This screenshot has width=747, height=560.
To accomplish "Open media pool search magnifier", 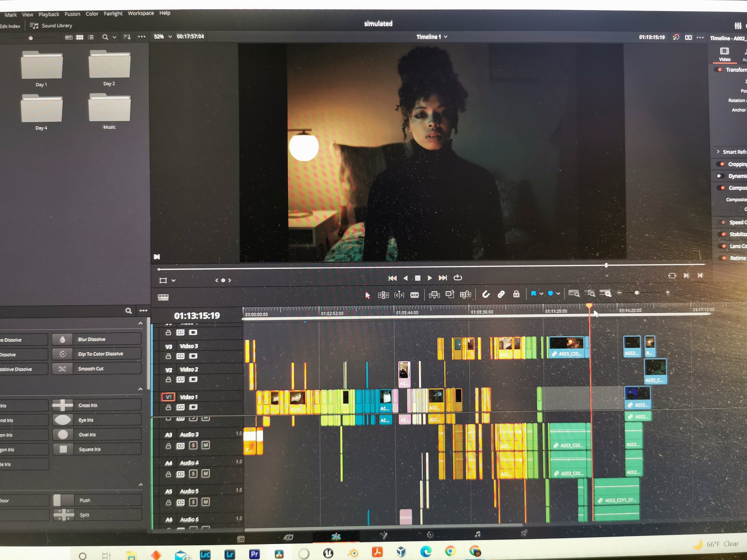I will [105, 37].
